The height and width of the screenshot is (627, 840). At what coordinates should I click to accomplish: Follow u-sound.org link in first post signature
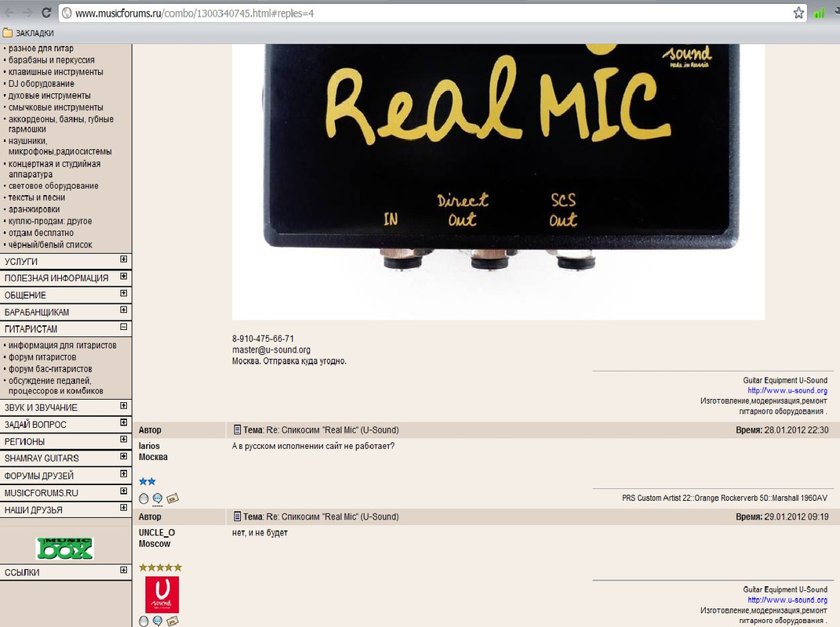(x=787, y=390)
